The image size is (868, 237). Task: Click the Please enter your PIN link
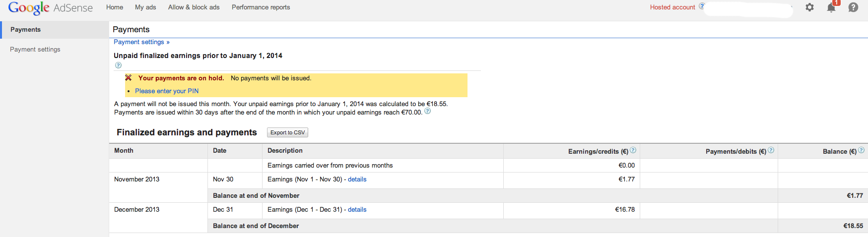(x=167, y=91)
